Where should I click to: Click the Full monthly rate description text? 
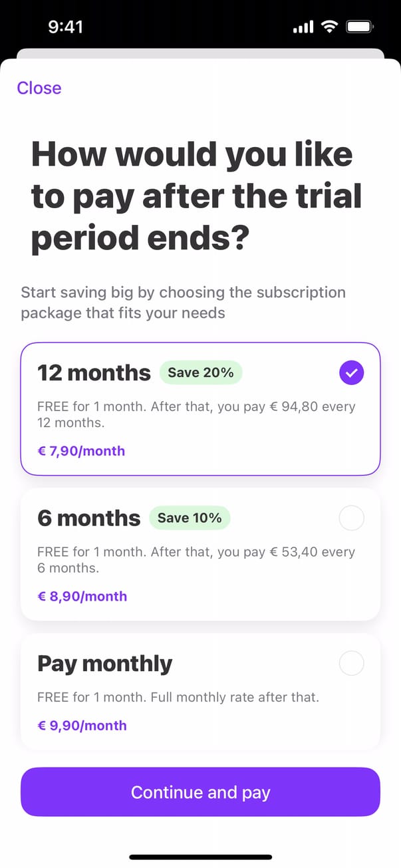178,698
